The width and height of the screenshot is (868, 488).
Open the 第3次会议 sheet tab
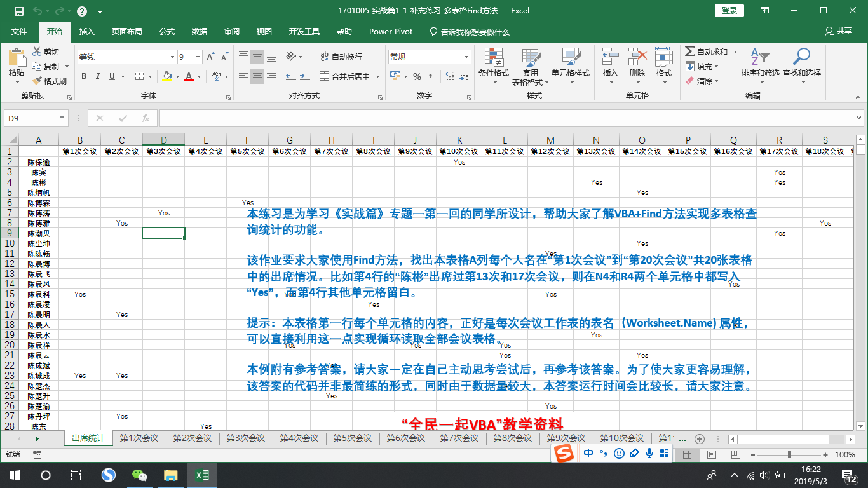tap(246, 438)
